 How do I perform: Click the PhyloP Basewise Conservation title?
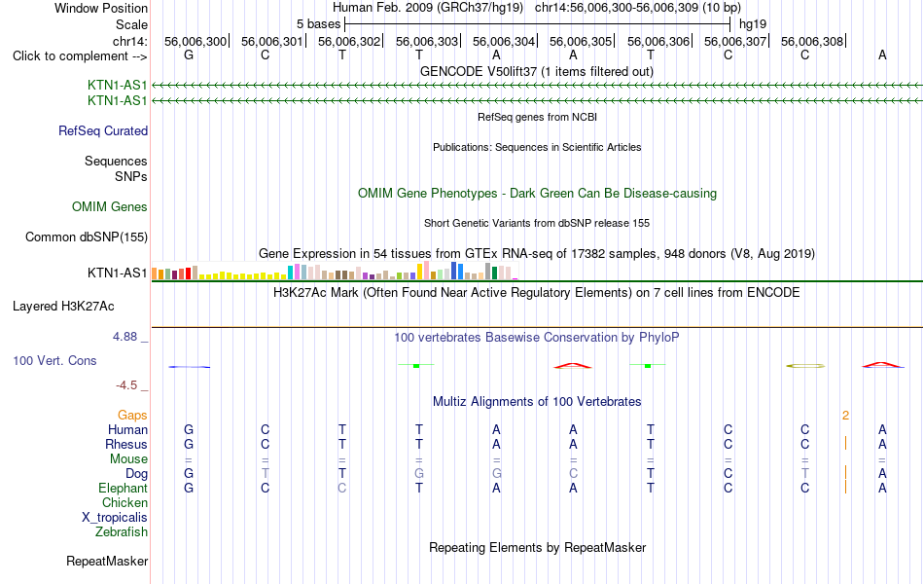tap(537, 338)
